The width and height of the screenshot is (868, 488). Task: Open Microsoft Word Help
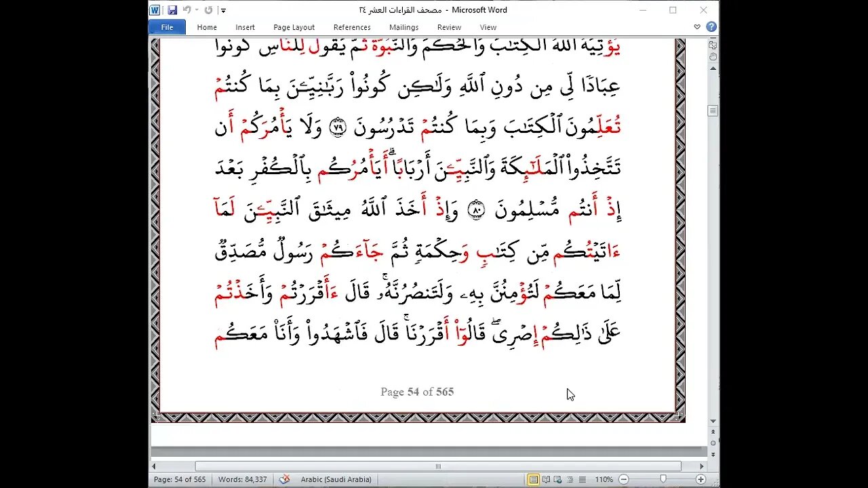click(x=711, y=27)
